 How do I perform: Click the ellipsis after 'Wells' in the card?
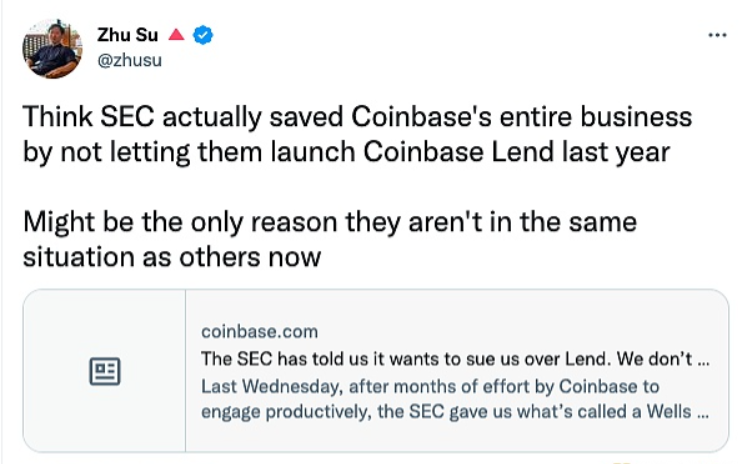[x=703, y=413]
